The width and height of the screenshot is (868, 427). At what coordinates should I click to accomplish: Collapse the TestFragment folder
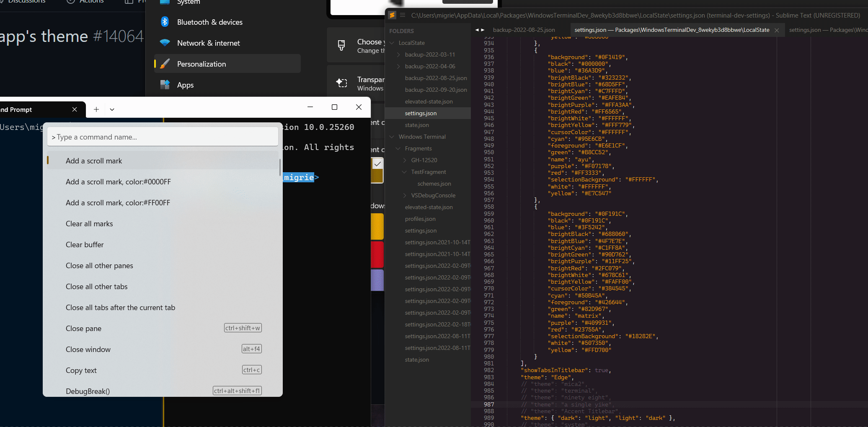coord(405,172)
